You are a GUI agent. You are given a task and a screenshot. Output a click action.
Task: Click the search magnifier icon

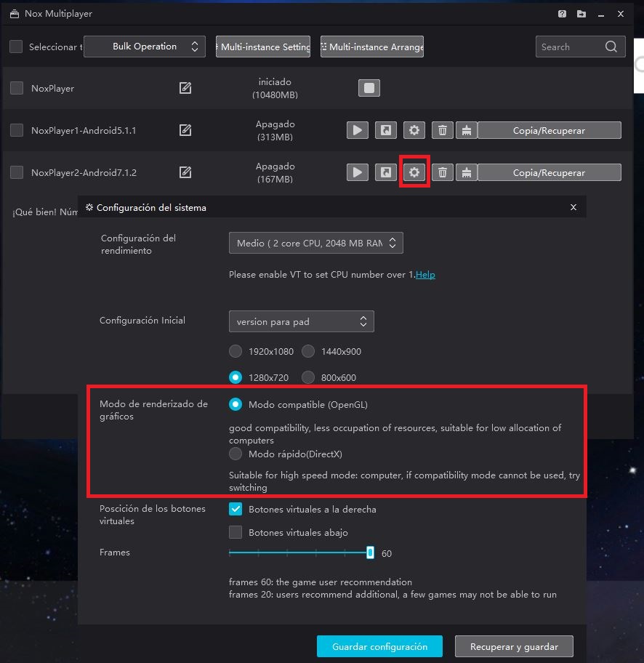pos(611,47)
